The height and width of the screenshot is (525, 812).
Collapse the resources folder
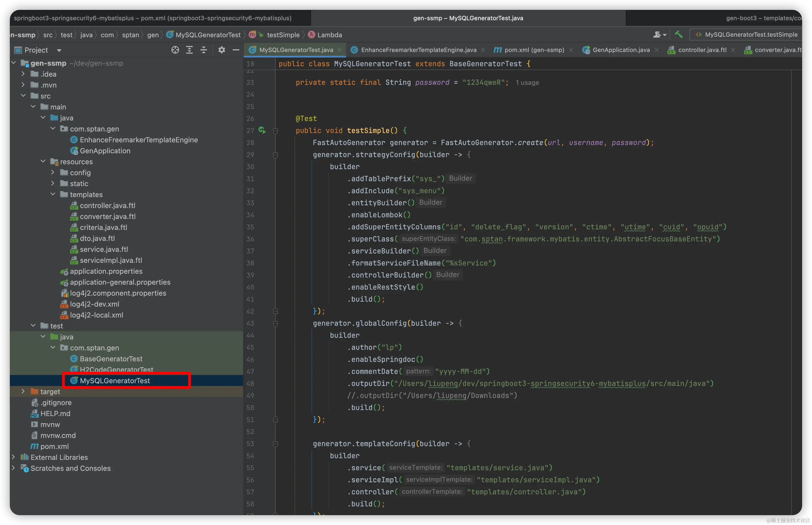[x=43, y=161]
